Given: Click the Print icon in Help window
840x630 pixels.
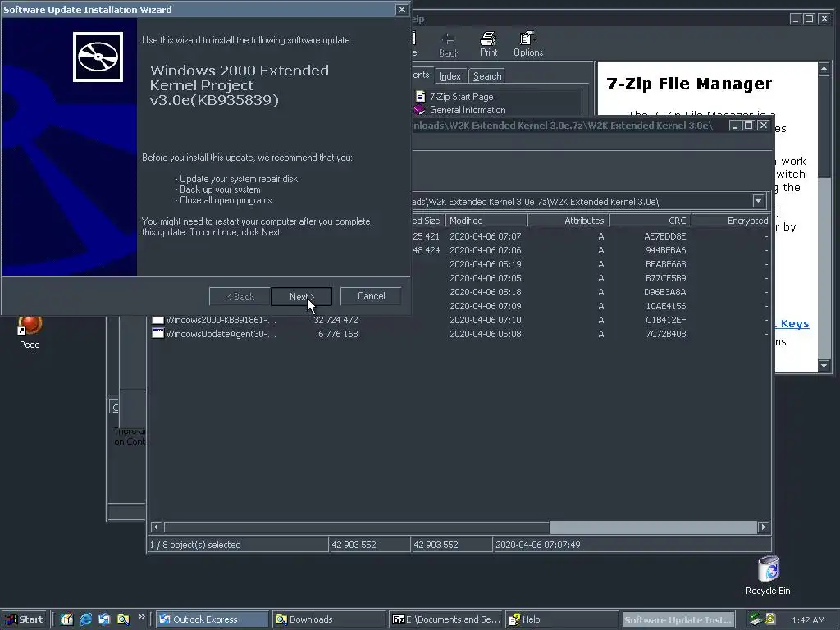Looking at the screenshot, I should 488,39.
